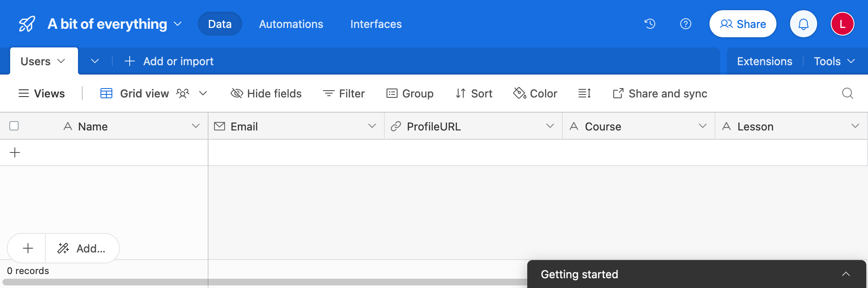The width and height of the screenshot is (868, 288).
Task: Open the Color menu
Action: pos(535,93)
